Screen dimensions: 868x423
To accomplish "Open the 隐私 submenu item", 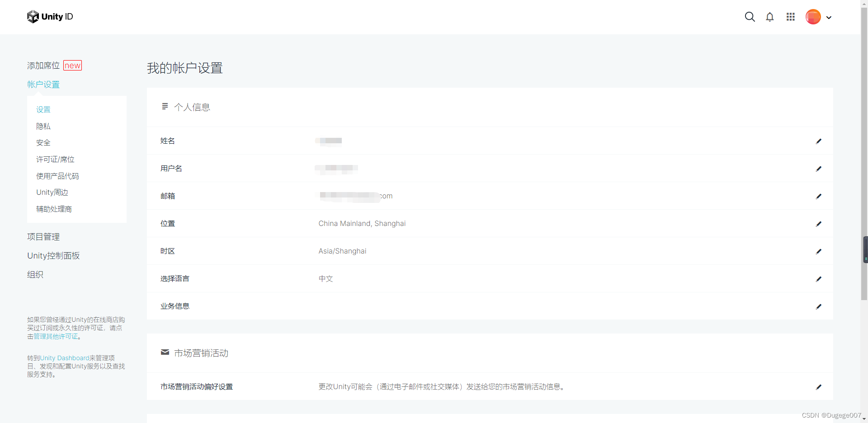I will pos(43,126).
